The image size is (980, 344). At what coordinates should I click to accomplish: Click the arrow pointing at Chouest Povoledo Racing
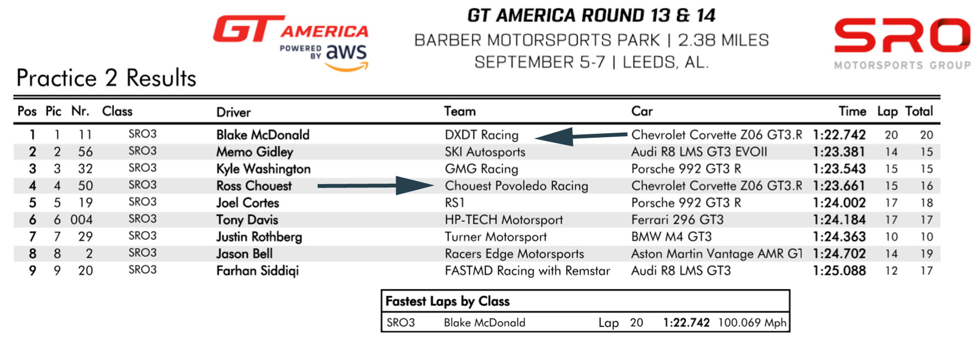376,186
